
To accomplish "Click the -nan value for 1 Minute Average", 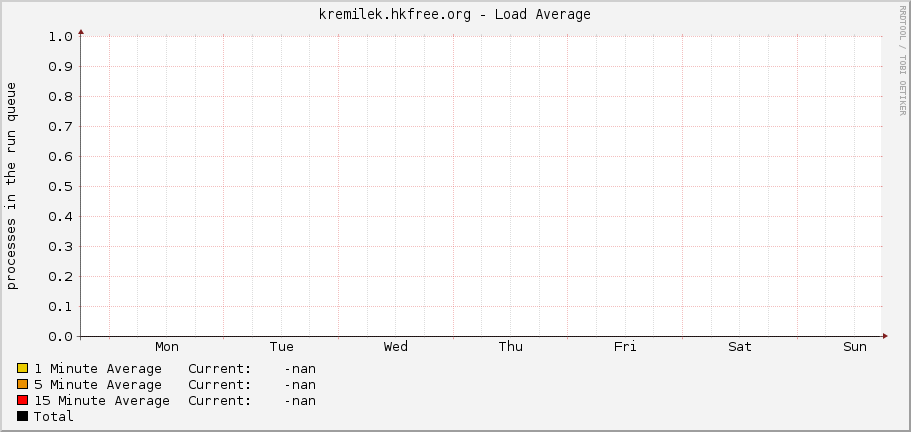I will coord(300,369).
